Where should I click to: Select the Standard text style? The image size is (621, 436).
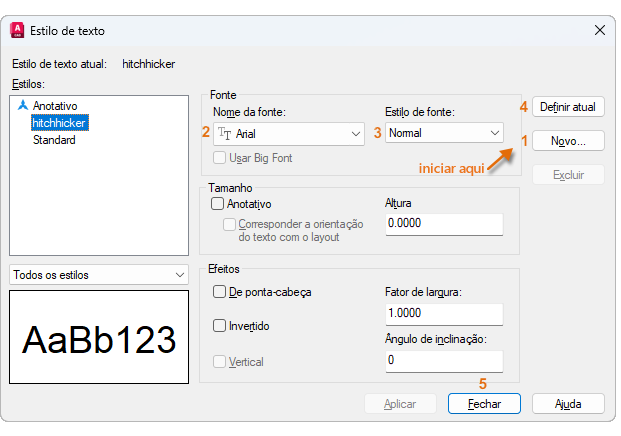[54, 140]
